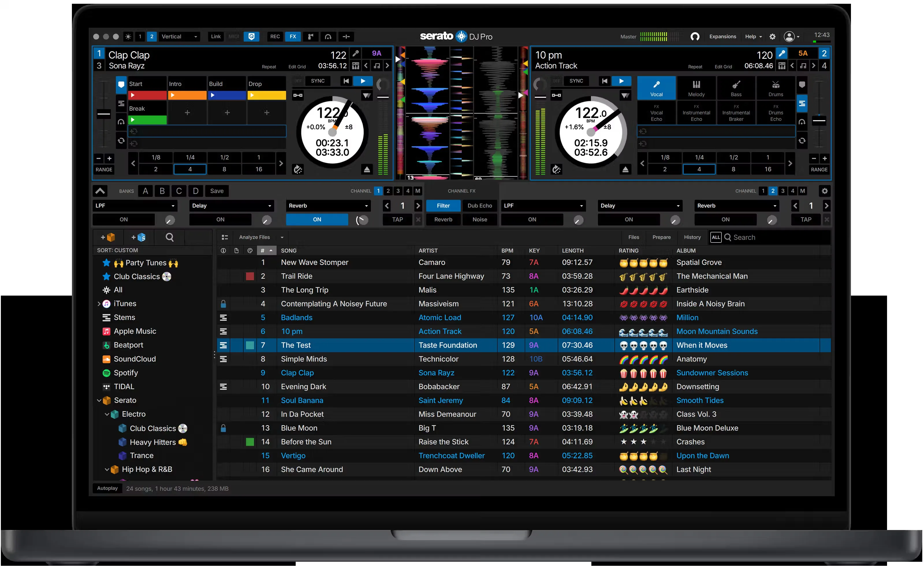The width and height of the screenshot is (924, 571).
Task: Trigger the green Break cue point
Action: click(147, 120)
